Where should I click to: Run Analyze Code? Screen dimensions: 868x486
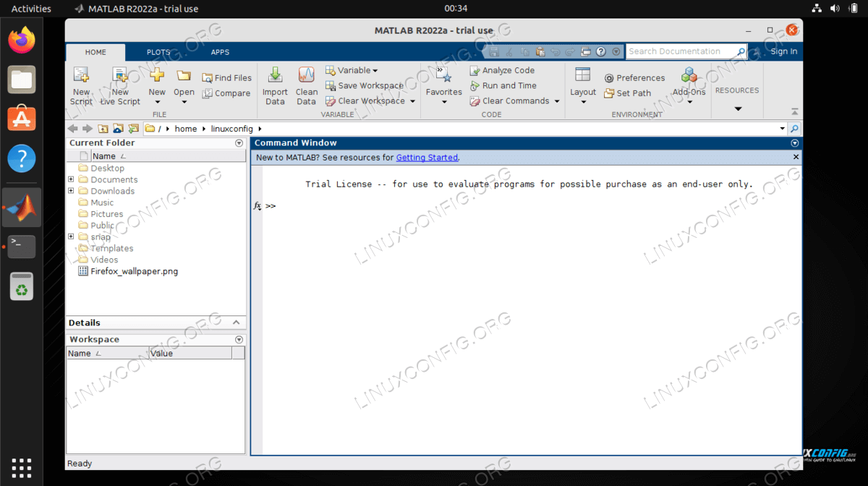[x=502, y=70]
